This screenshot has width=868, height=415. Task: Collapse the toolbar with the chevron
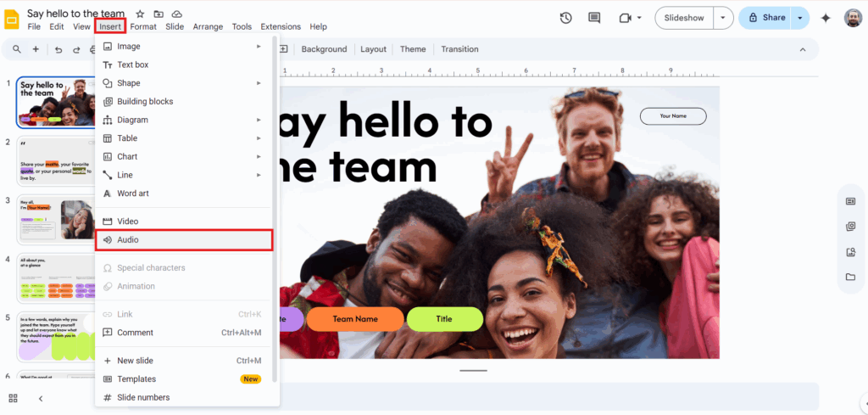point(803,49)
